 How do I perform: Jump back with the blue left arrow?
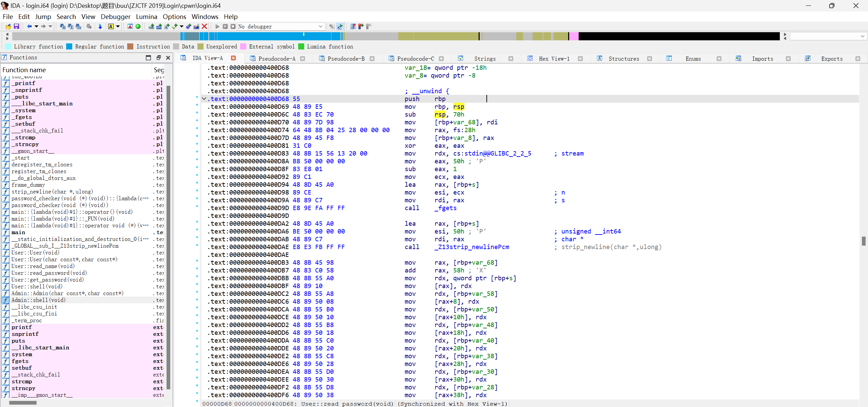[29, 26]
